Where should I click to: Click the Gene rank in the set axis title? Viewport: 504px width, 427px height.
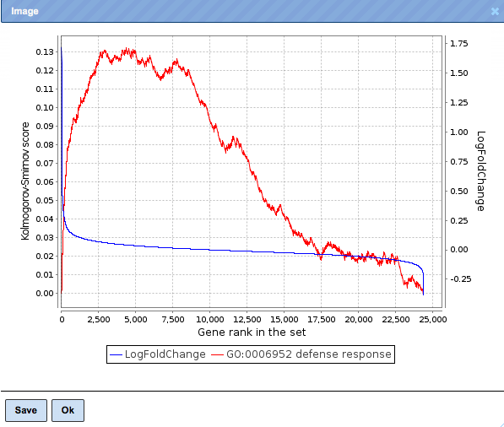coord(252,332)
